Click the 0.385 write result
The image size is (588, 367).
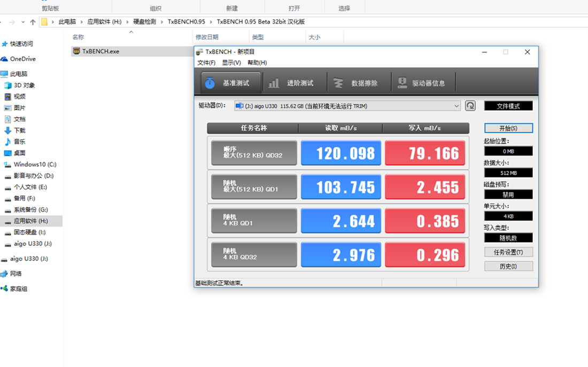pyautogui.click(x=425, y=221)
